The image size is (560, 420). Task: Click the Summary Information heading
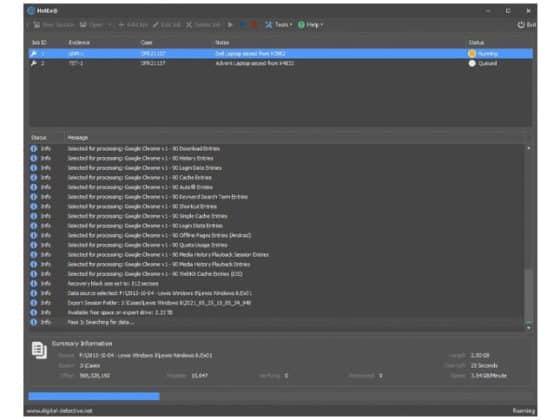pos(82,344)
